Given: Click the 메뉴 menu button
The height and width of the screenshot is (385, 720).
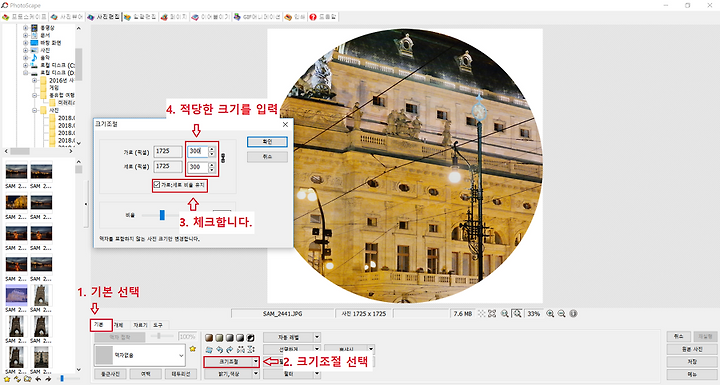Looking at the screenshot, I should (692, 374).
